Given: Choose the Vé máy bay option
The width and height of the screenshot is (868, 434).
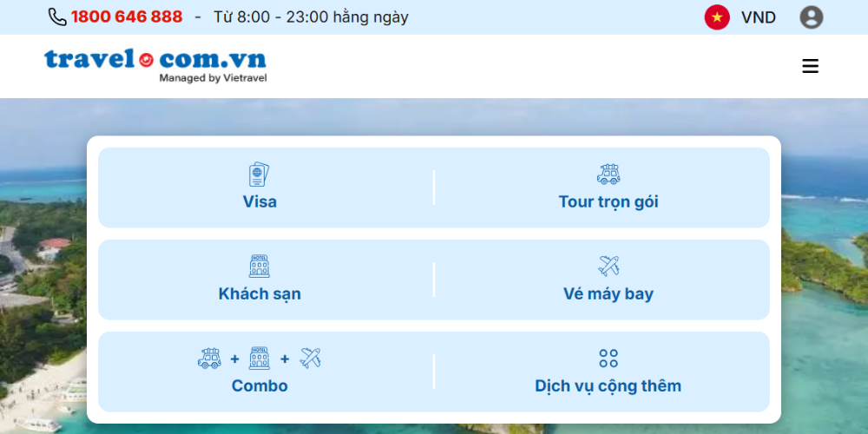Looking at the screenshot, I should (x=608, y=294).
